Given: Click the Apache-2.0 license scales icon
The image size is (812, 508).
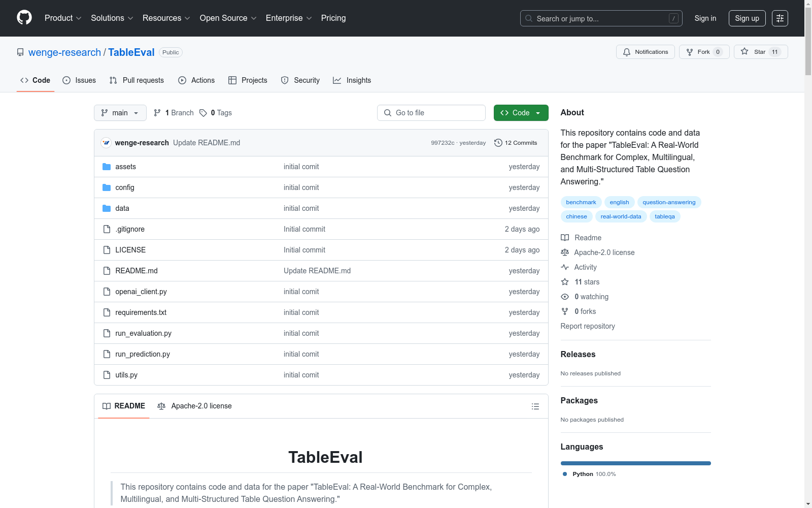Looking at the screenshot, I should point(564,252).
